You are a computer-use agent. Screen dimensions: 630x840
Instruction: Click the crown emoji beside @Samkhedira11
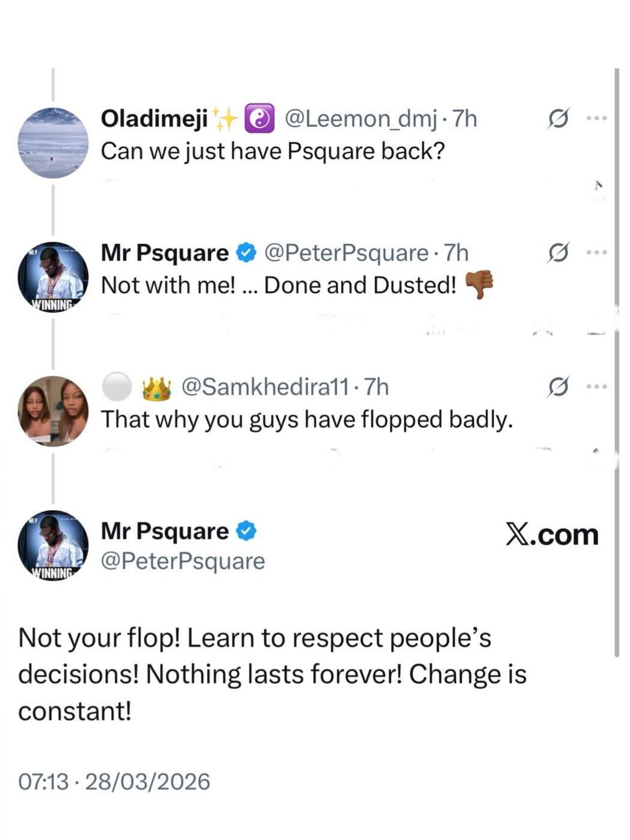[x=156, y=388]
